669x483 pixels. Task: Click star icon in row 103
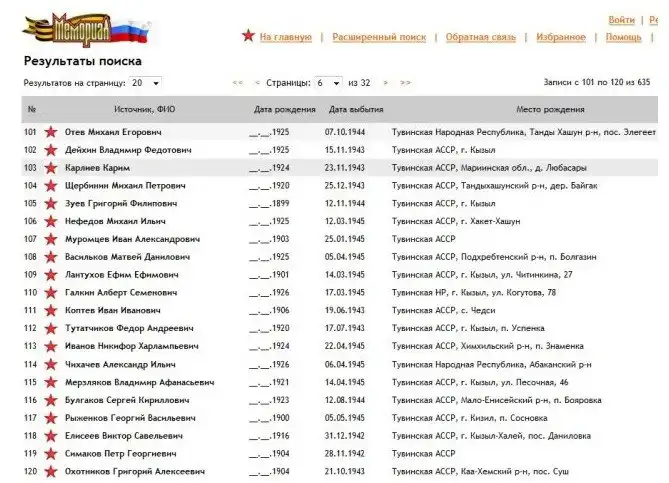(50, 168)
